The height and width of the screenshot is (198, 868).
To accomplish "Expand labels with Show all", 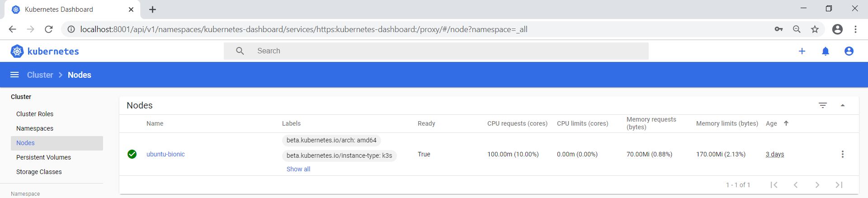I will coord(298,169).
